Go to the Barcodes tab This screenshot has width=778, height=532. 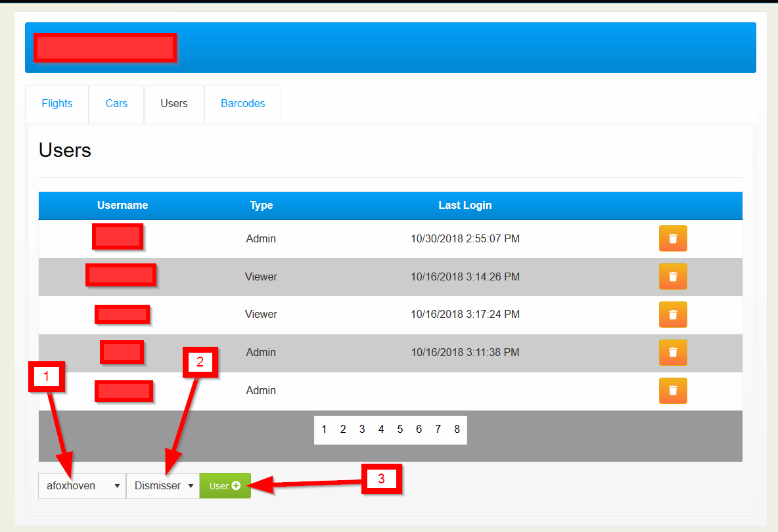(x=242, y=104)
